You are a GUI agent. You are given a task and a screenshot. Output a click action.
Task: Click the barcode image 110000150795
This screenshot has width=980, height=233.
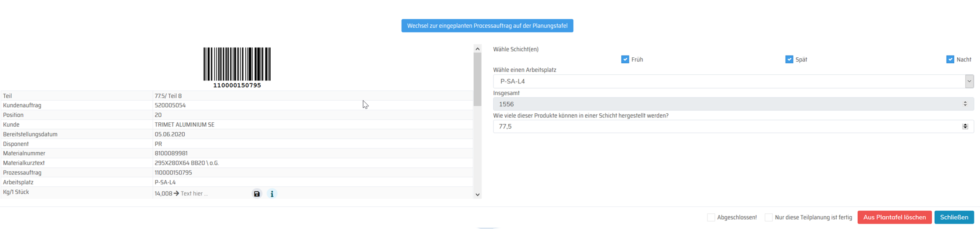(x=237, y=65)
